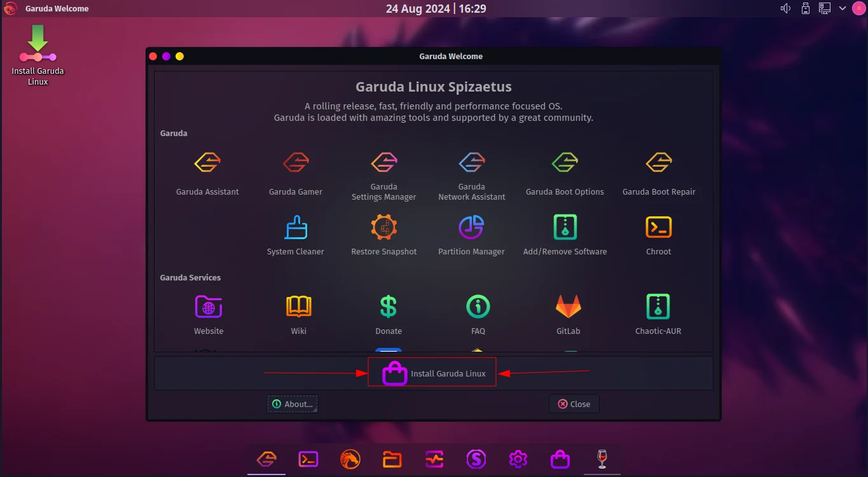Viewport: 868px width, 477px height.
Task: Open the GitLab link
Action: 568,314
